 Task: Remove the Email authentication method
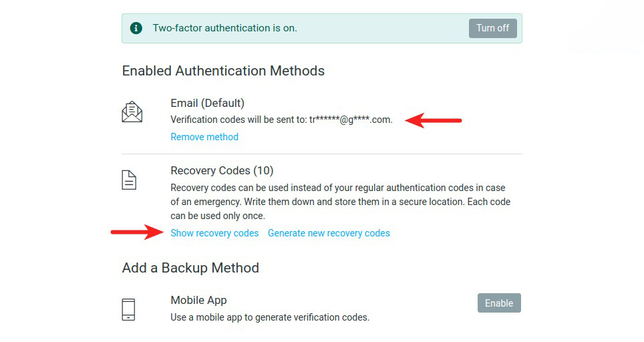tap(204, 137)
